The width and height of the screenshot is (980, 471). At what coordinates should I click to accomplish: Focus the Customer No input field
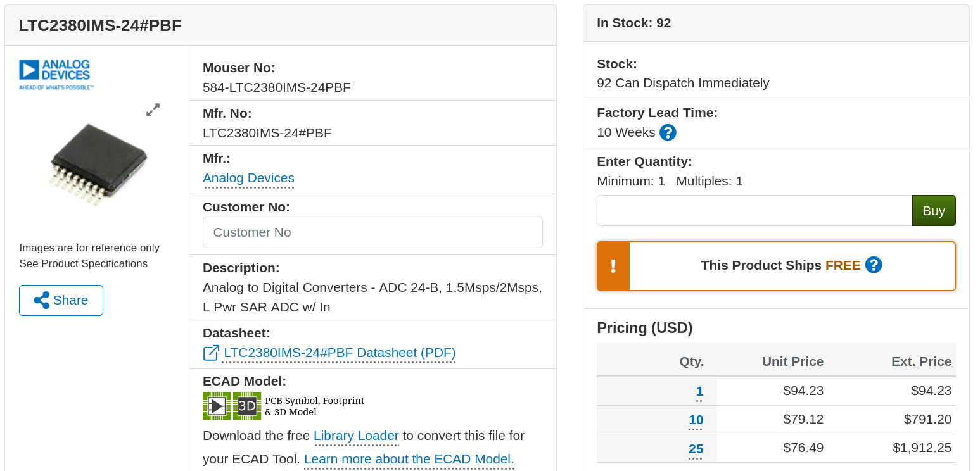(372, 232)
